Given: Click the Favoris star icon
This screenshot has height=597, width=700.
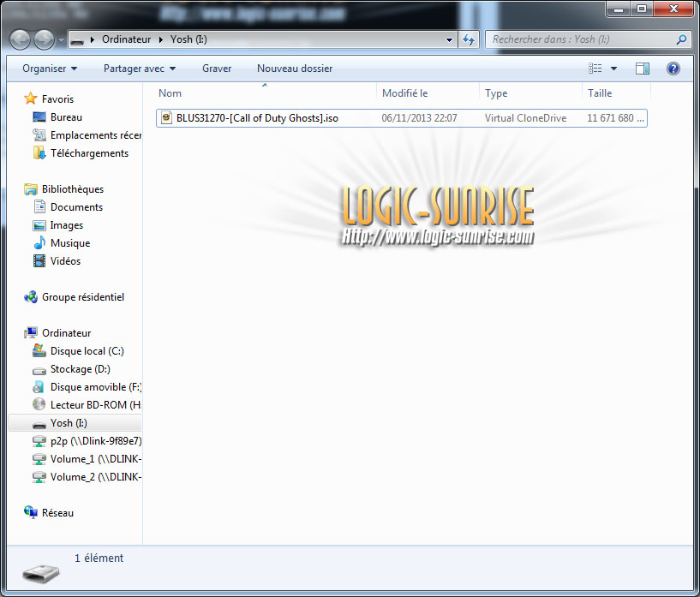Looking at the screenshot, I should pyautogui.click(x=30, y=99).
